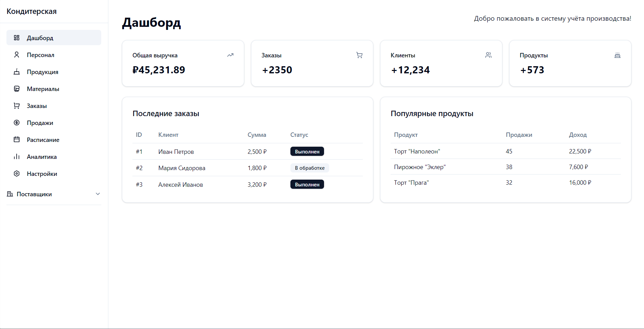Click Выполнен badge for Иван Петров

(307, 151)
